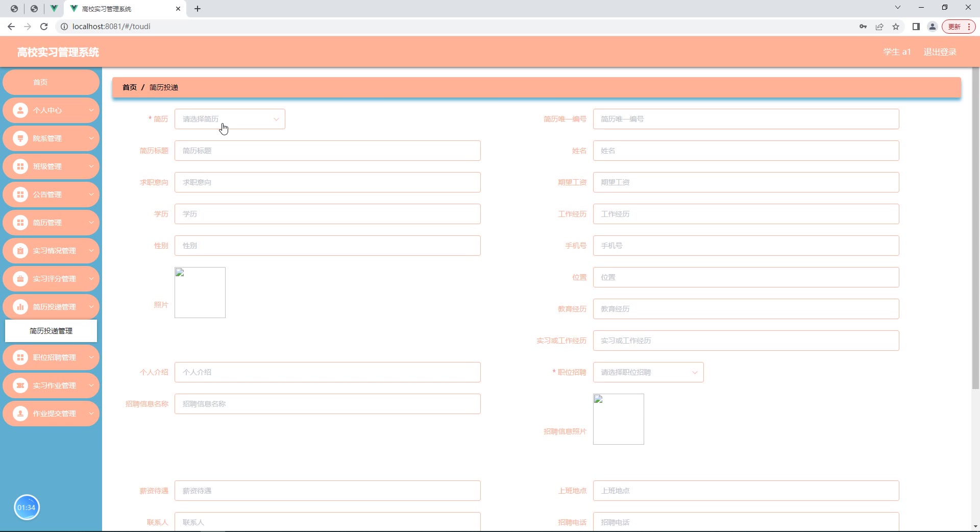The width and height of the screenshot is (980, 532).
Task: Focus the 上班地点 input field
Action: pos(746,491)
